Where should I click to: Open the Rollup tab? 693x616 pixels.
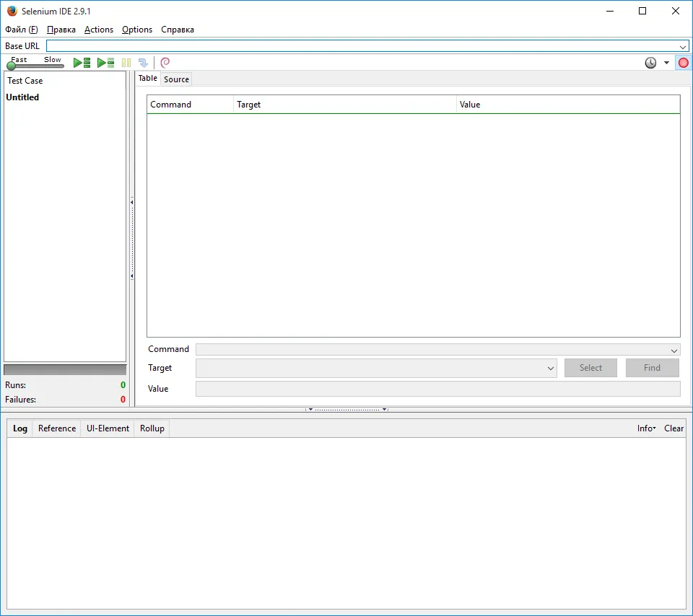click(x=152, y=428)
